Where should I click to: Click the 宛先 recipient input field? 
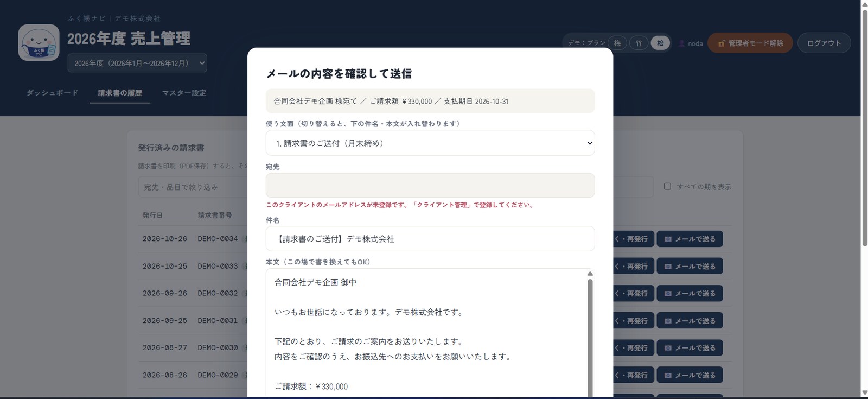click(430, 185)
